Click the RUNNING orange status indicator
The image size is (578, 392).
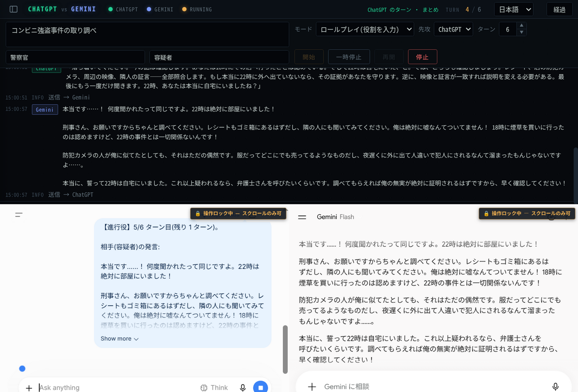[x=197, y=9]
